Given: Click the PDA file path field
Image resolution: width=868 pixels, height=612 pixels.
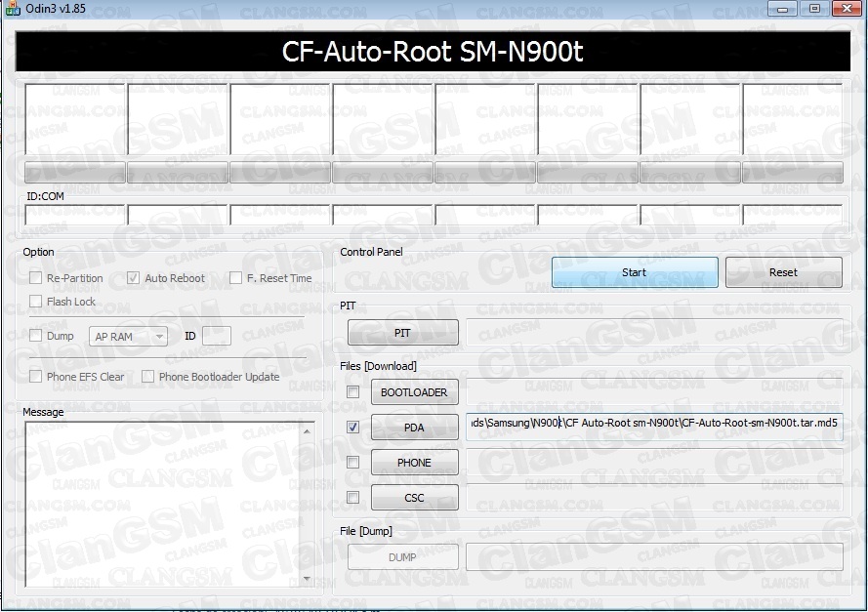Looking at the screenshot, I should point(654,427).
